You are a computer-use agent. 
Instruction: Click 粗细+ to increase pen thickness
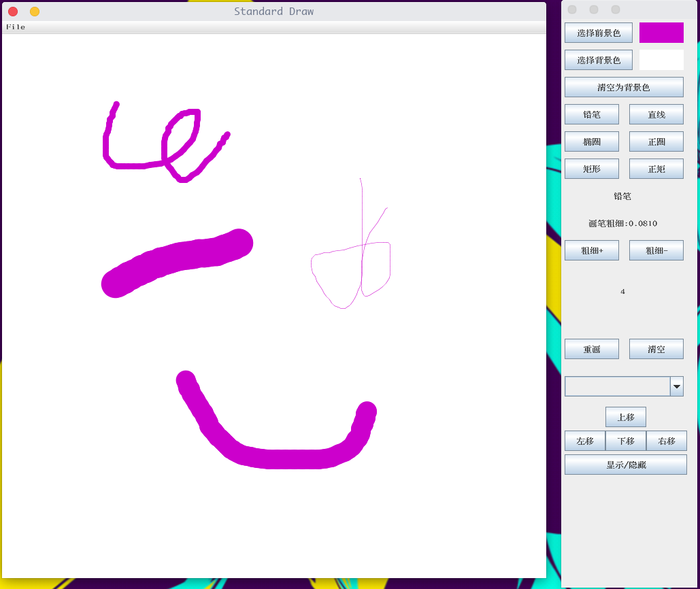click(591, 250)
